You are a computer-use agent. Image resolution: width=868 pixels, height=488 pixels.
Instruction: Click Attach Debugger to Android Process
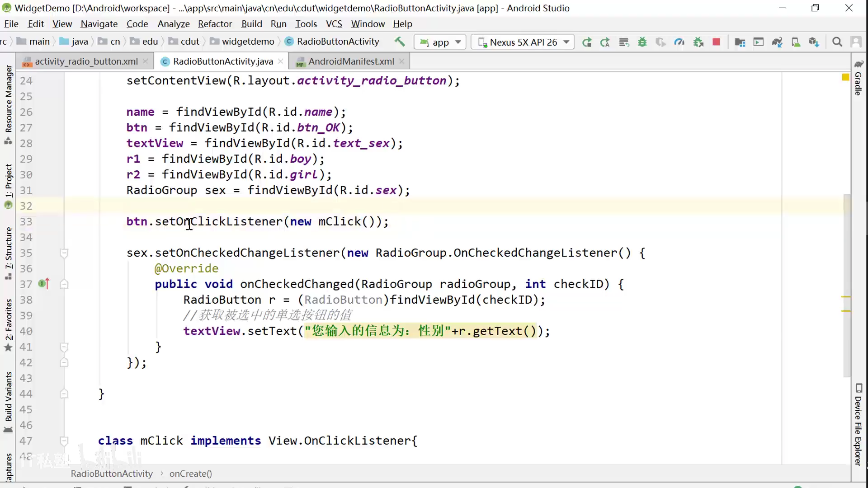pos(698,42)
